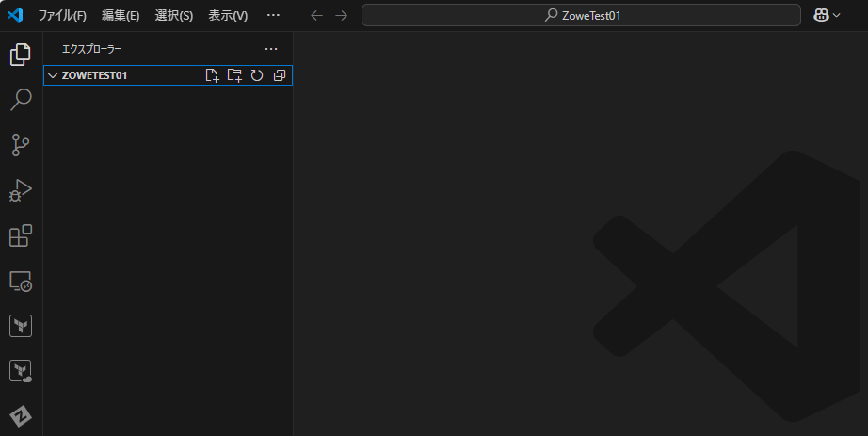Open the Copilot dropdown chevron
Screen dimensions: 868x436
(x=836, y=15)
